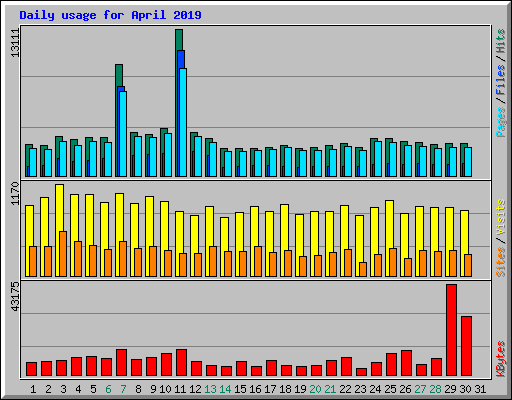Click day label 26 on the x-axis

pyautogui.click(x=405, y=389)
